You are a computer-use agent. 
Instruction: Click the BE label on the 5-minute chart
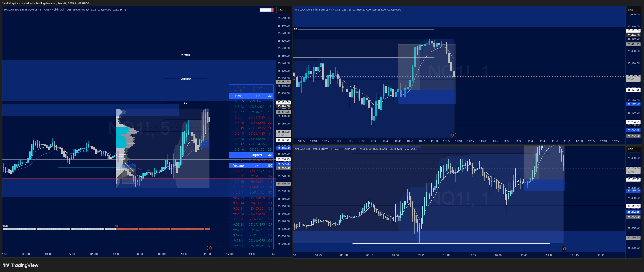(185, 103)
